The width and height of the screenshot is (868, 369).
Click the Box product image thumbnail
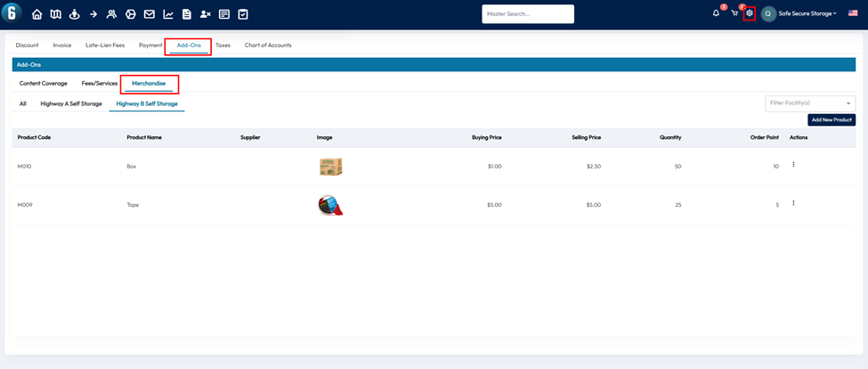330,167
